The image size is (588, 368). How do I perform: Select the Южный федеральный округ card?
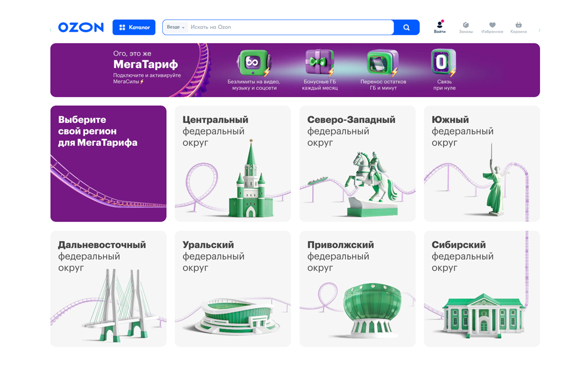[482, 164]
